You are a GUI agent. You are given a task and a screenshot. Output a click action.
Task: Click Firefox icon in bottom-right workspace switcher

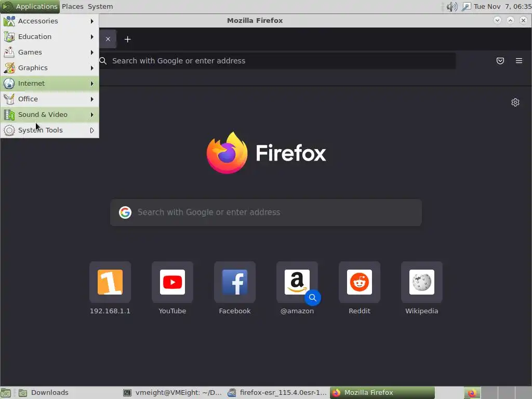(472, 393)
